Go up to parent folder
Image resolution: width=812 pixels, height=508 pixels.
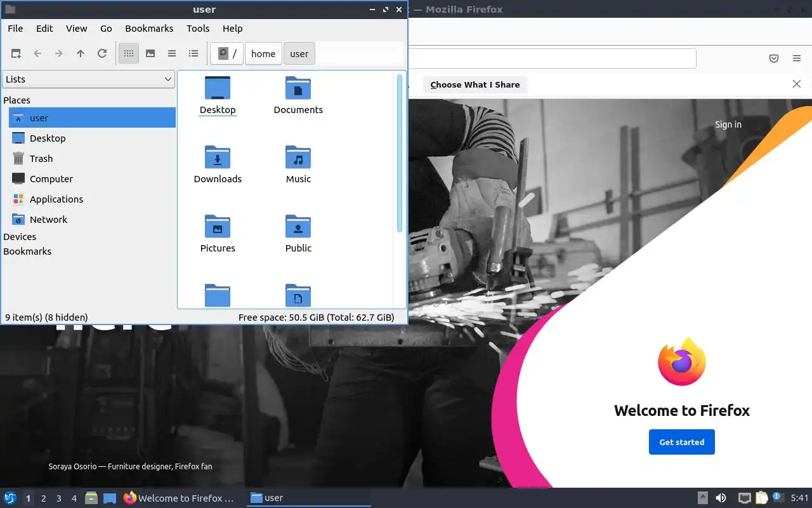pyautogui.click(x=81, y=54)
